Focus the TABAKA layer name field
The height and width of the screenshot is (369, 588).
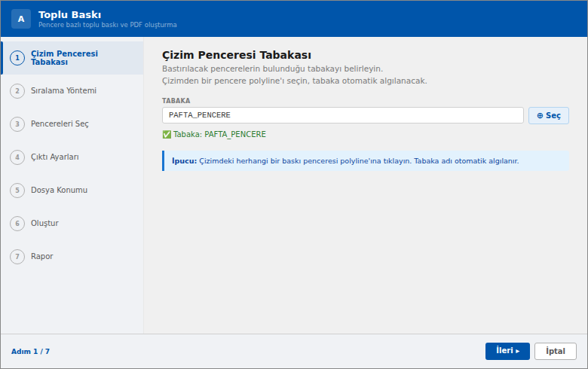point(343,115)
